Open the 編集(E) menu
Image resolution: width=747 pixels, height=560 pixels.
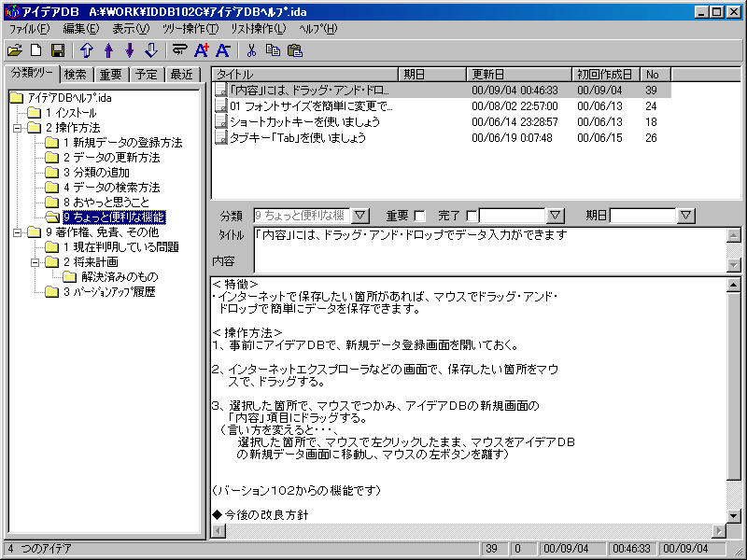81,29
